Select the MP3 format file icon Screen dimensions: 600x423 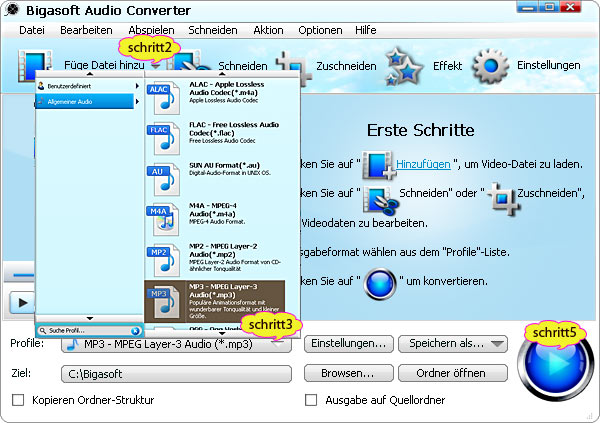pyautogui.click(x=163, y=302)
